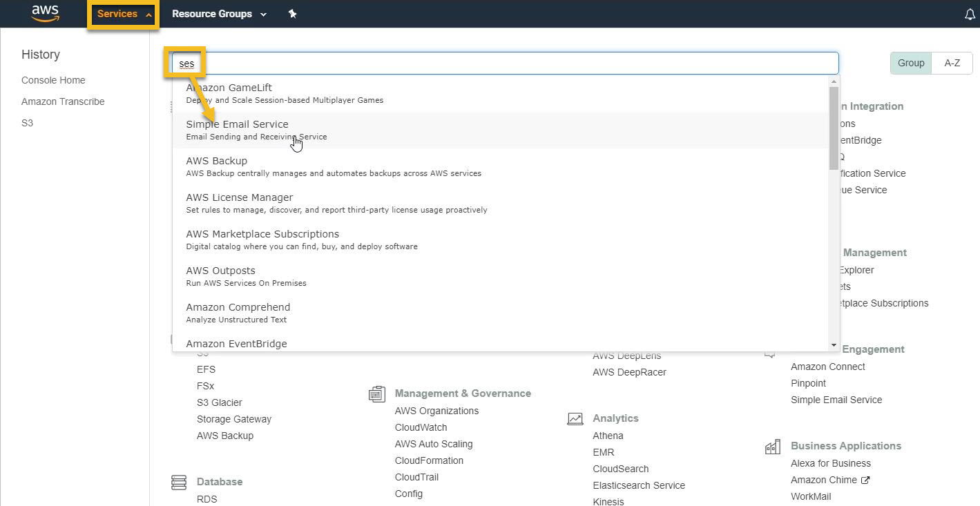This screenshot has height=506, width=980.
Task: Select Amazon GameLift from search results
Action: click(x=501, y=93)
